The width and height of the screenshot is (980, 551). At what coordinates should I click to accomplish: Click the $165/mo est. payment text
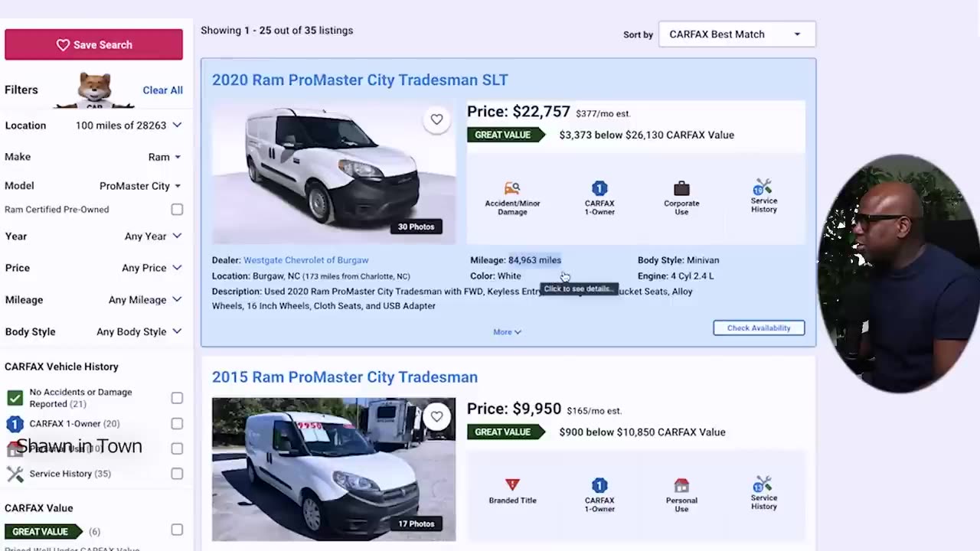coord(594,410)
